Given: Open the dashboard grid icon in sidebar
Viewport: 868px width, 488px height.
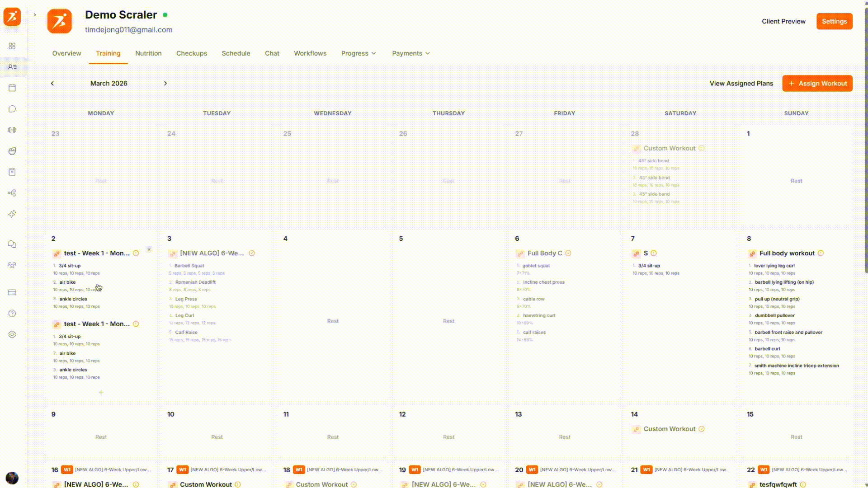Looking at the screenshot, I should pos(12,46).
